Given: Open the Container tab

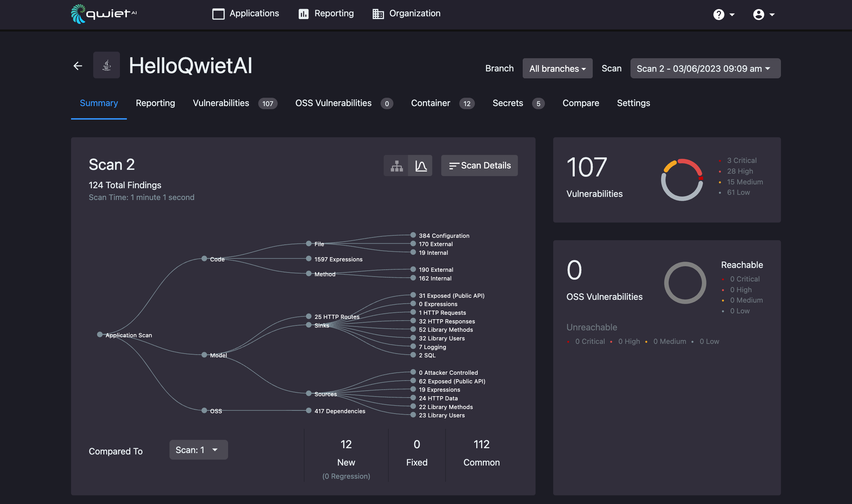Looking at the screenshot, I should click(431, 103).
